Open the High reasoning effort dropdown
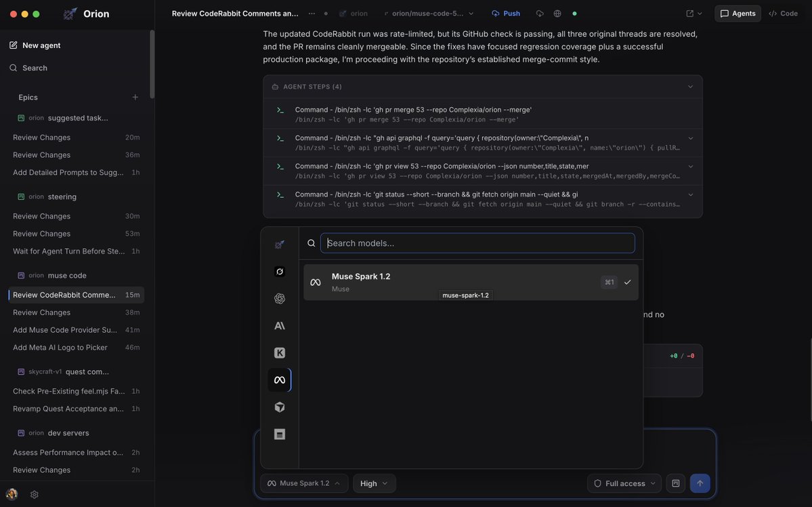The width and height of the screenshot is (812, 507). coord(374,483)
